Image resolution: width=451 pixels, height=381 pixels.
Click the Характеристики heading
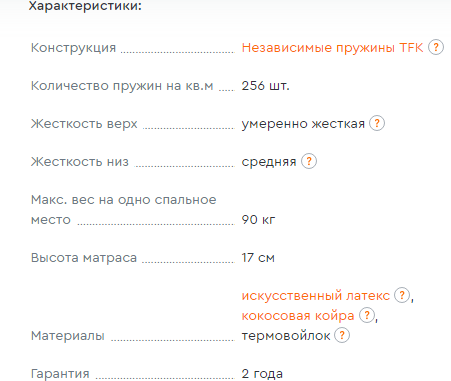click(x=85, y=6)
